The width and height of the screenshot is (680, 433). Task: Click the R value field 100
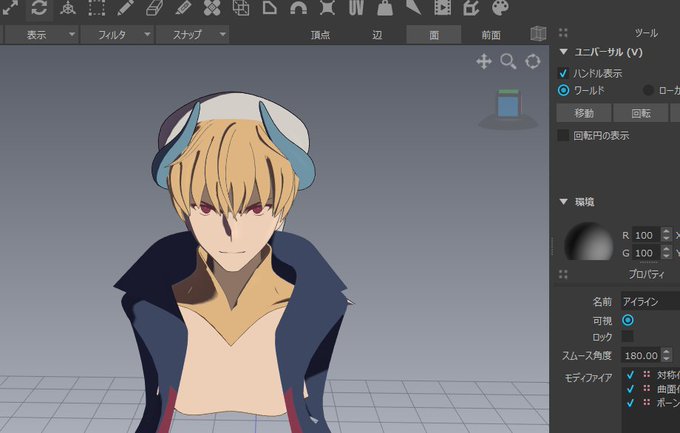click(647, 235)
